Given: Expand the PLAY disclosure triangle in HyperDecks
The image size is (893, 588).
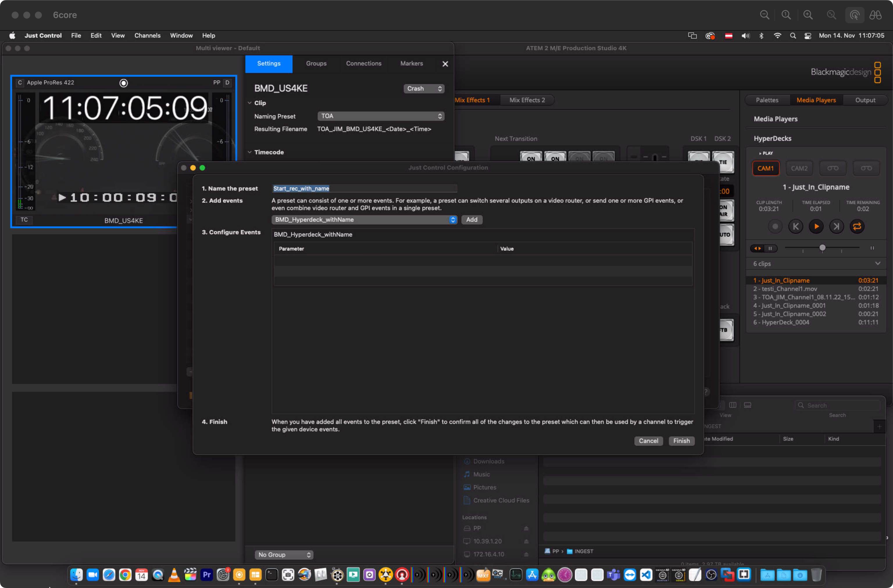Looking at the screenshot, I should pyautogui.click(x=760, y=153).
